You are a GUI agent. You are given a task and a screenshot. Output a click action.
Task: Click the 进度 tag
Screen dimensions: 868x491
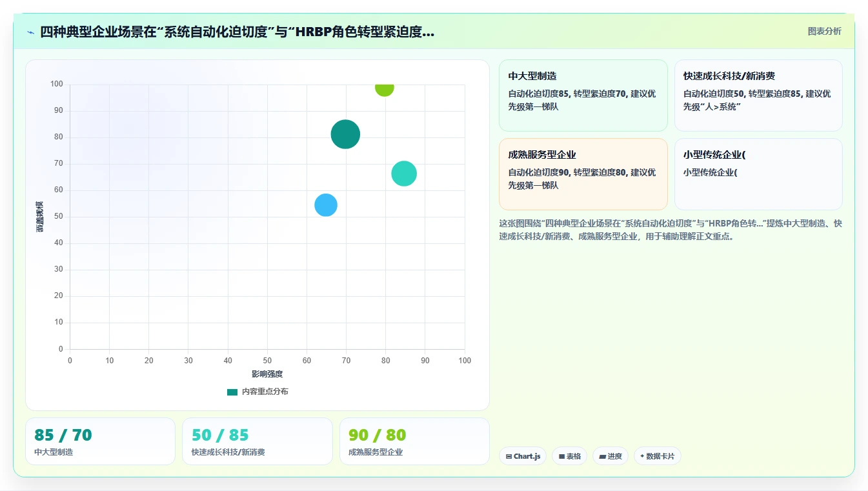pyautogui.click(x=611, y=456)
